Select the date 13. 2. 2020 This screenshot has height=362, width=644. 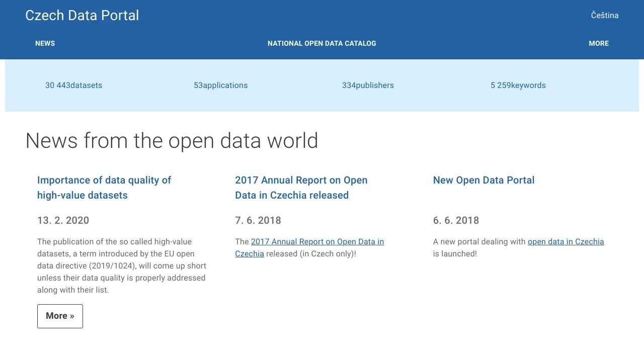[63, 220]
